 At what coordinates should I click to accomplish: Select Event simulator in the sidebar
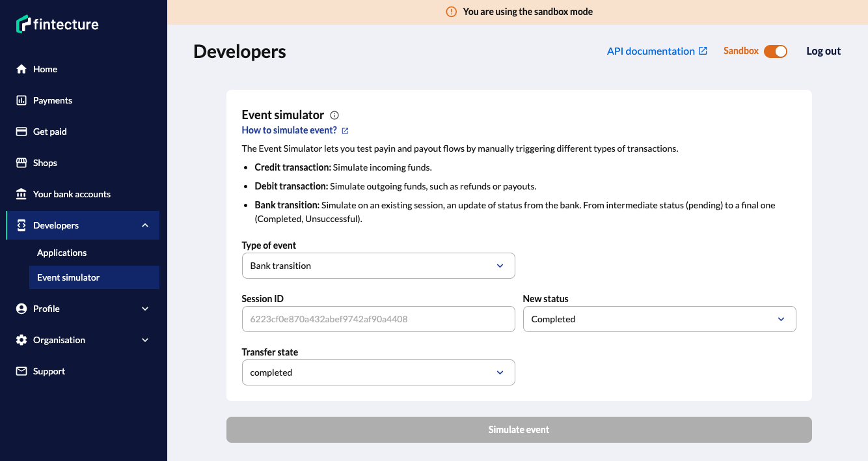68,277
